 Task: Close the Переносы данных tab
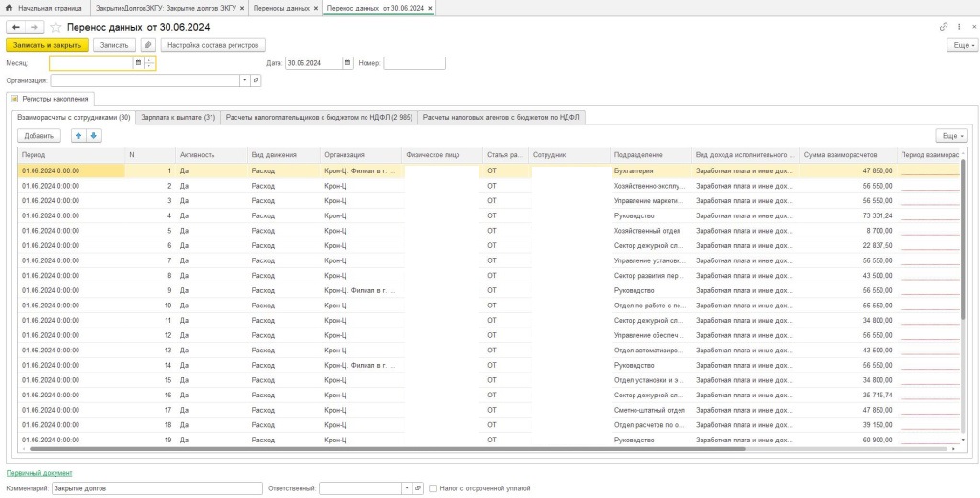pyautogui.click(x=316, y=8)
